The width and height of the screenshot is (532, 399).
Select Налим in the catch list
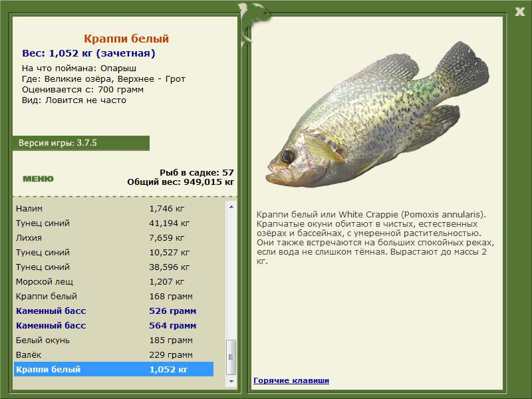113,209
